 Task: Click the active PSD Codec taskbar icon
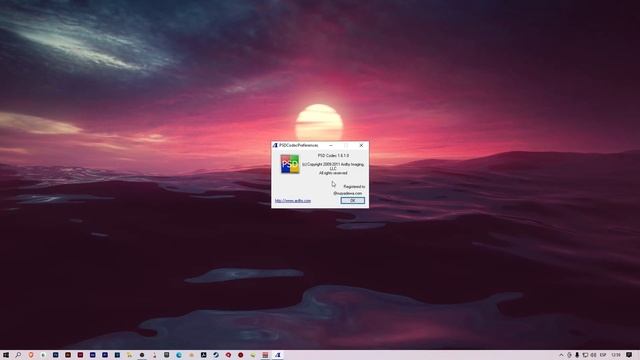coord(278,355)
